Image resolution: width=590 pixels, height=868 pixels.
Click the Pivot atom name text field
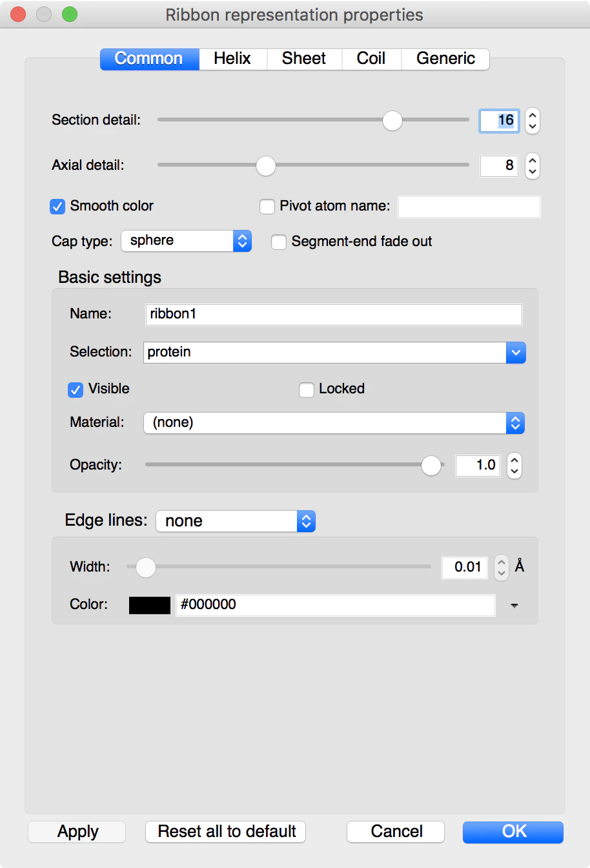coord(469,207)
